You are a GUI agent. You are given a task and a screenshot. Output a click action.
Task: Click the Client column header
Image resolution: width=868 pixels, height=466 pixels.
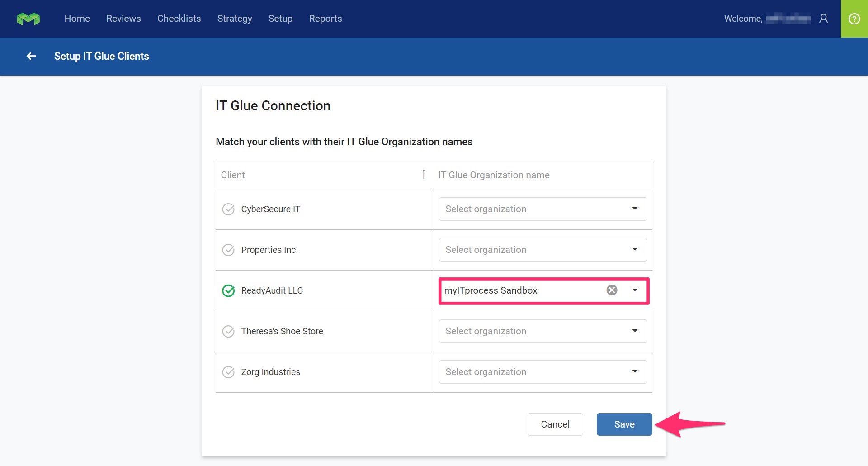tap(233, 175)
